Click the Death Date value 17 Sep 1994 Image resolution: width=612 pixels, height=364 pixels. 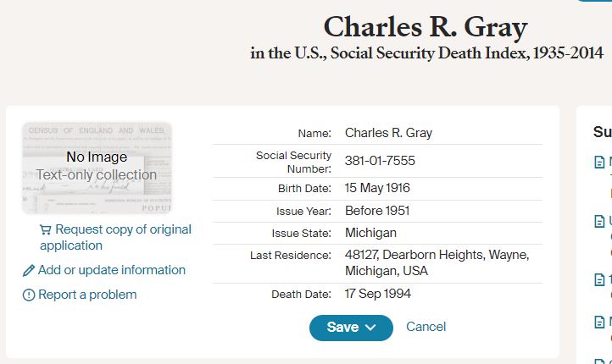(377, 294)
